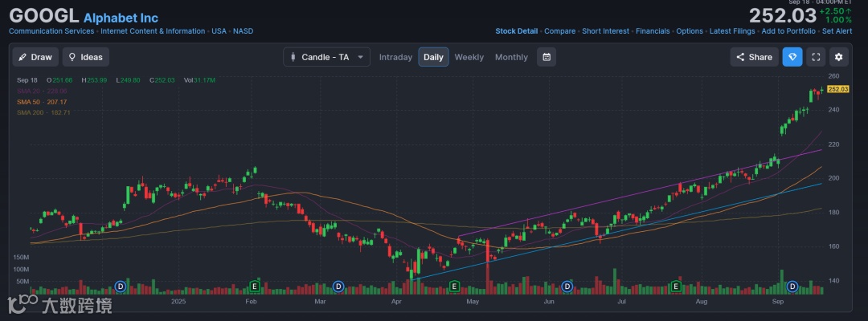868x321 pixels.
Task: Click the Add to Portfolio link
Action: pos(788,31)
